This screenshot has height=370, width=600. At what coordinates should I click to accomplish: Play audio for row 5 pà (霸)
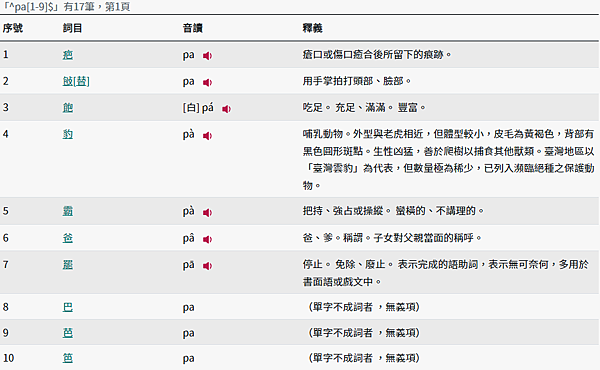(x=207, y=212)
